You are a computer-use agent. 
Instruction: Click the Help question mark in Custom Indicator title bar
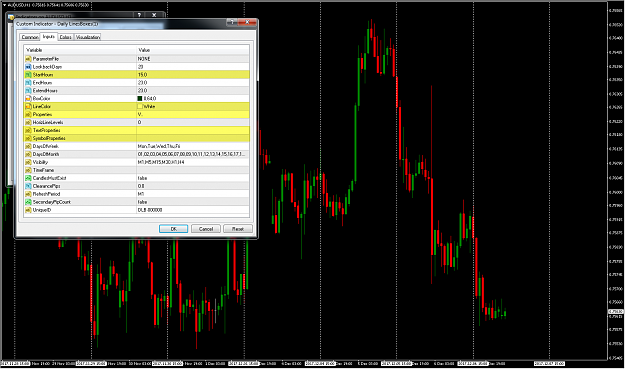232,23
